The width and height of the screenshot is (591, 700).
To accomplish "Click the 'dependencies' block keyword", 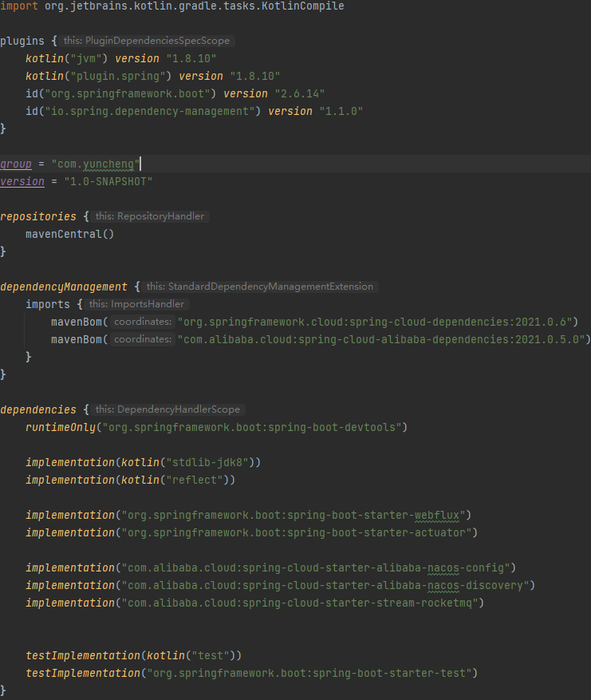I will 38,409.
